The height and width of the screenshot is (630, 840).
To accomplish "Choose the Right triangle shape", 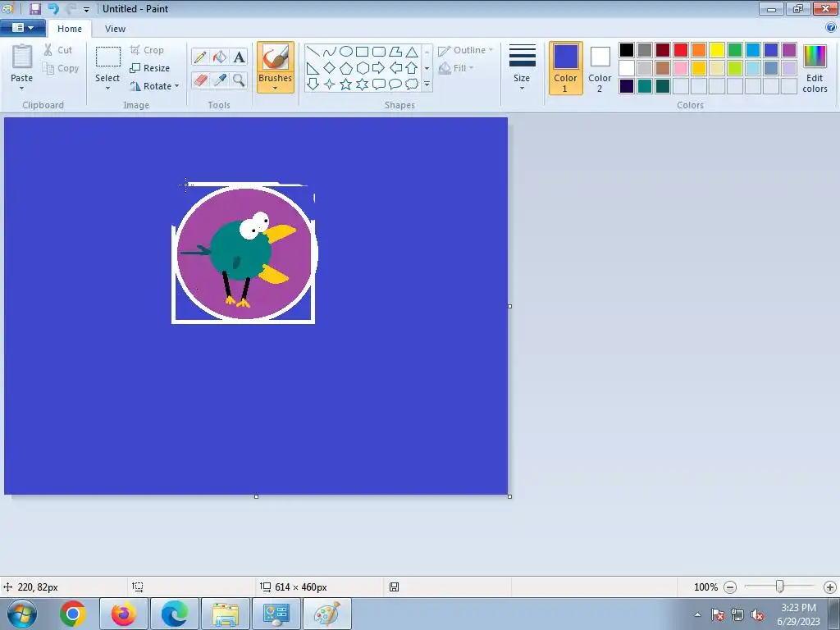I will pos(313,68).
